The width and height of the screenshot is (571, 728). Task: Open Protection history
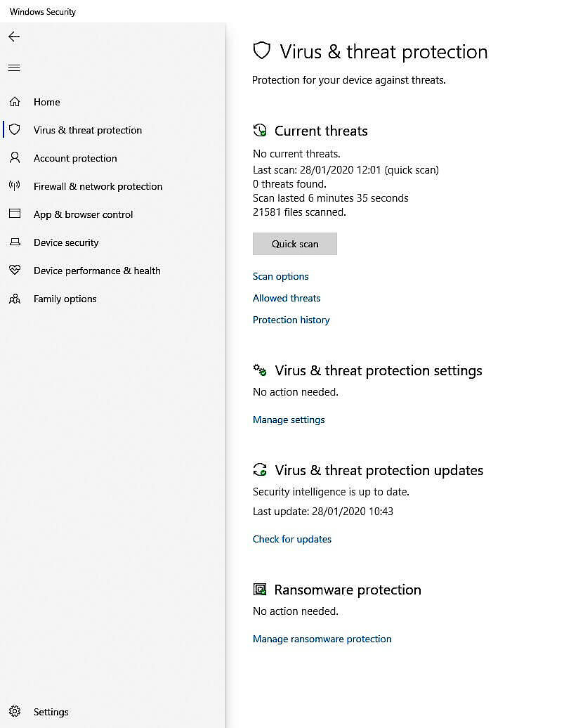coord(291,320)
